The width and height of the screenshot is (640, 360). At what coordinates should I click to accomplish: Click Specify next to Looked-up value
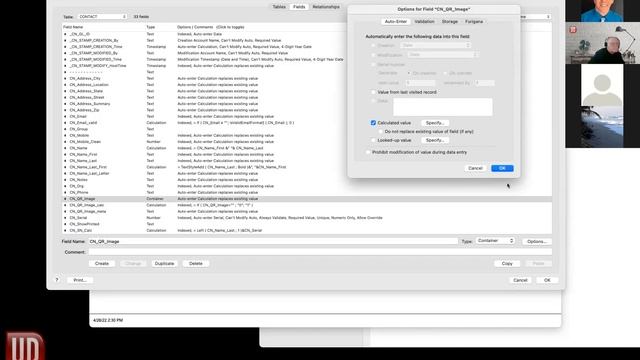(x=435, y=140)
